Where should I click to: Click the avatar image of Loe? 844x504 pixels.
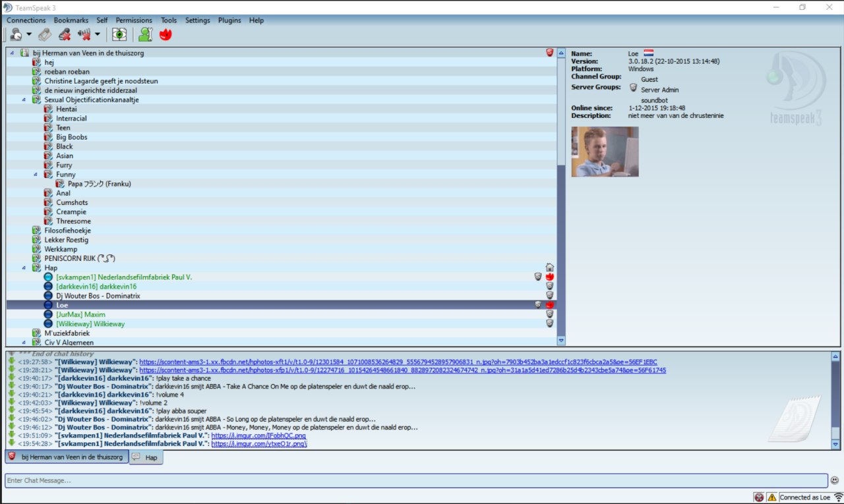click(x=605, y=152)
